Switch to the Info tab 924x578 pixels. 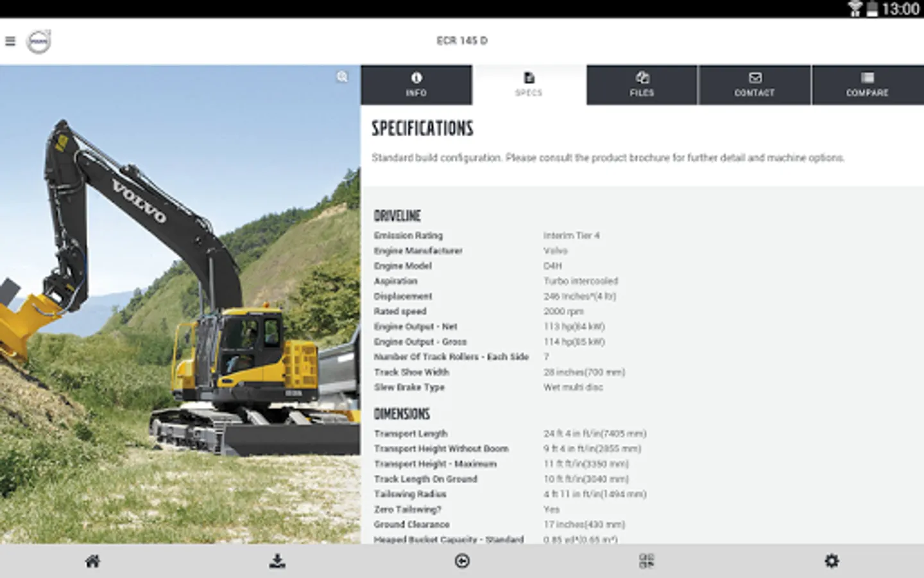[416, 85]
